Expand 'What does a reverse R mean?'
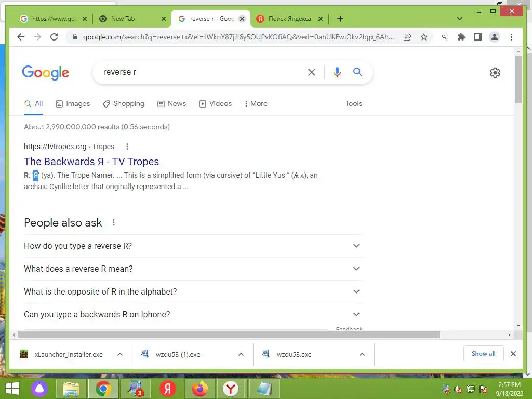The image size is (532, 399). coord(193,269)
